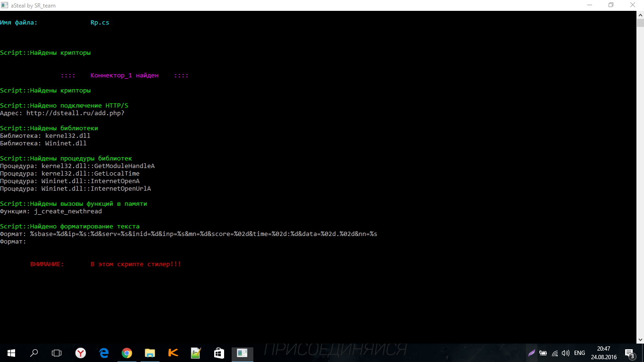Open Task View from the taskbar

(57, 353)
